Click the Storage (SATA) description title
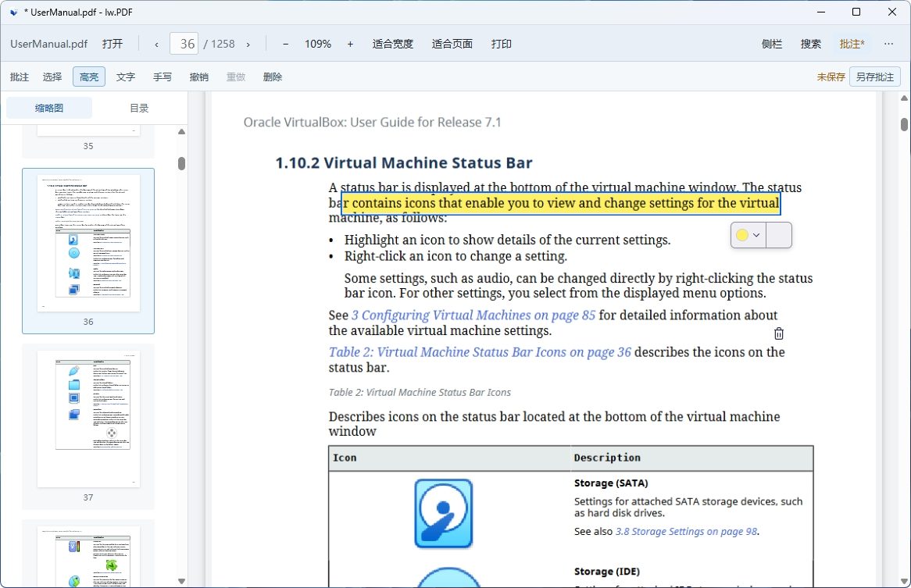Screen dimensions: 911x588 pyautogui.click(x=611, y=483)
